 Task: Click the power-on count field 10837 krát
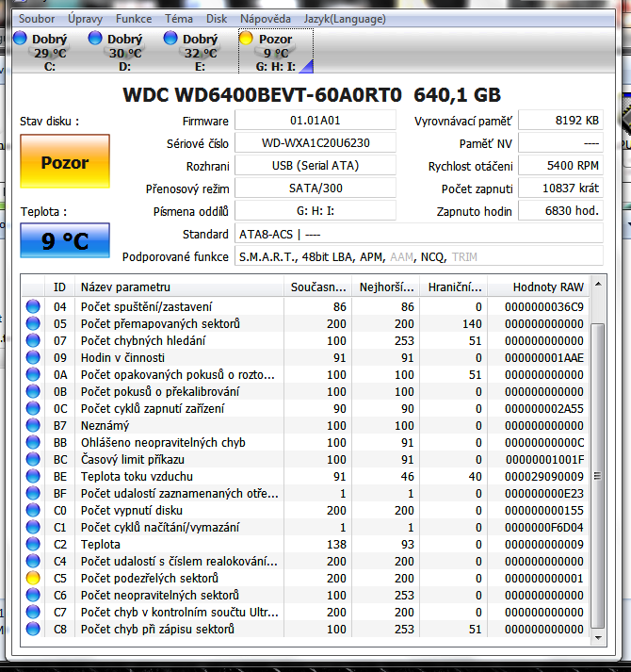(560, 188)
